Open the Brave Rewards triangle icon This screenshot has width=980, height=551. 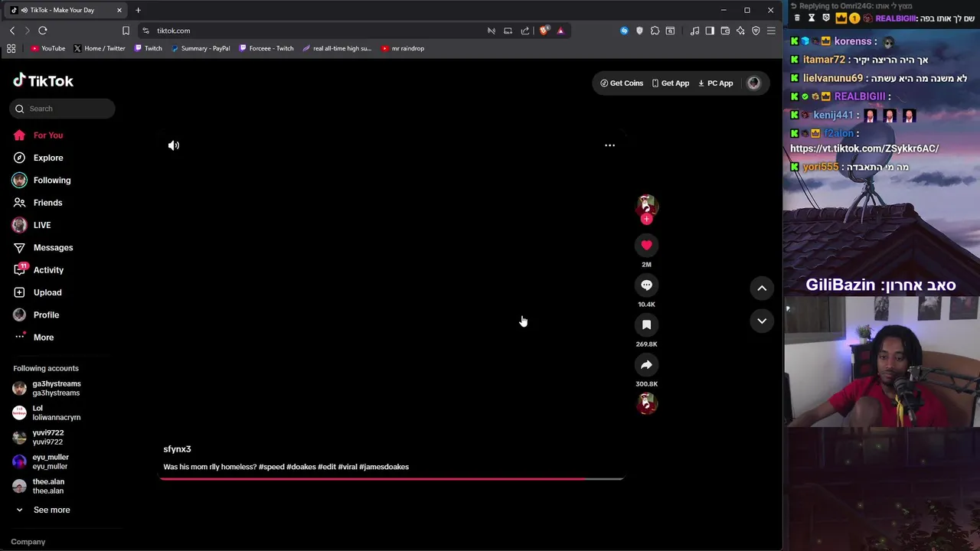(x=560, y=31)
